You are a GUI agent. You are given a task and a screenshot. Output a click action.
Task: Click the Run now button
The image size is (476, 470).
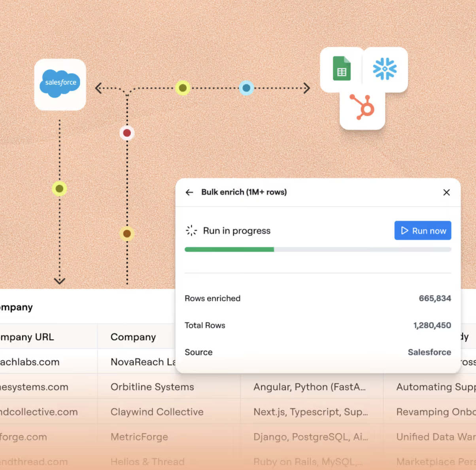423,231
